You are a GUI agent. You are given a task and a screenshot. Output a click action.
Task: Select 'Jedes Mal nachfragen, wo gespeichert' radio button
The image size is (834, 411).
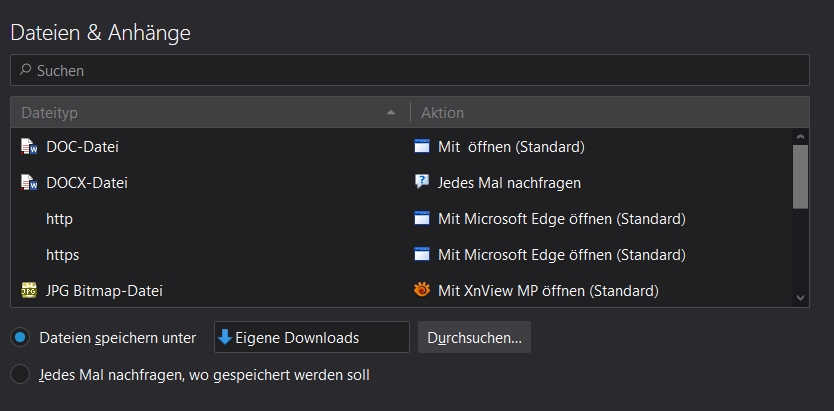[20, 375]
